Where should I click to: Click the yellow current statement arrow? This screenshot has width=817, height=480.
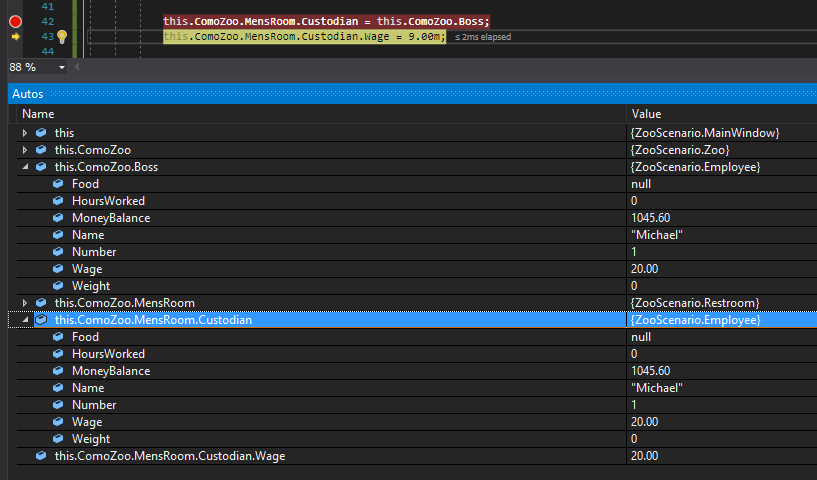[x=15, y=37]
